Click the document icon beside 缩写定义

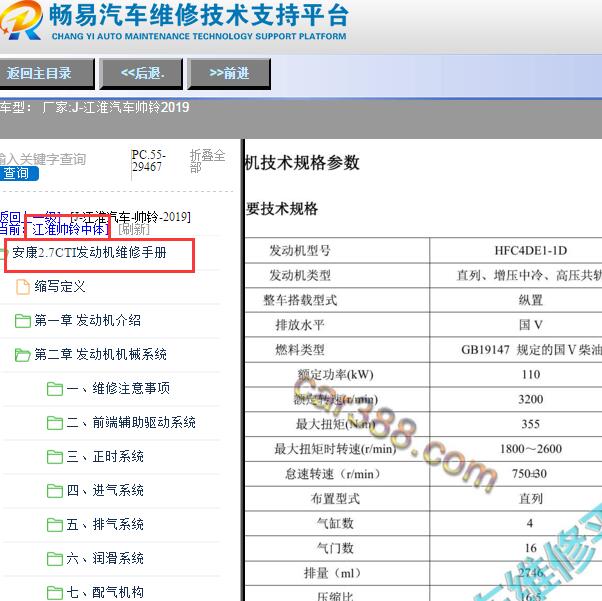[23, 287]
